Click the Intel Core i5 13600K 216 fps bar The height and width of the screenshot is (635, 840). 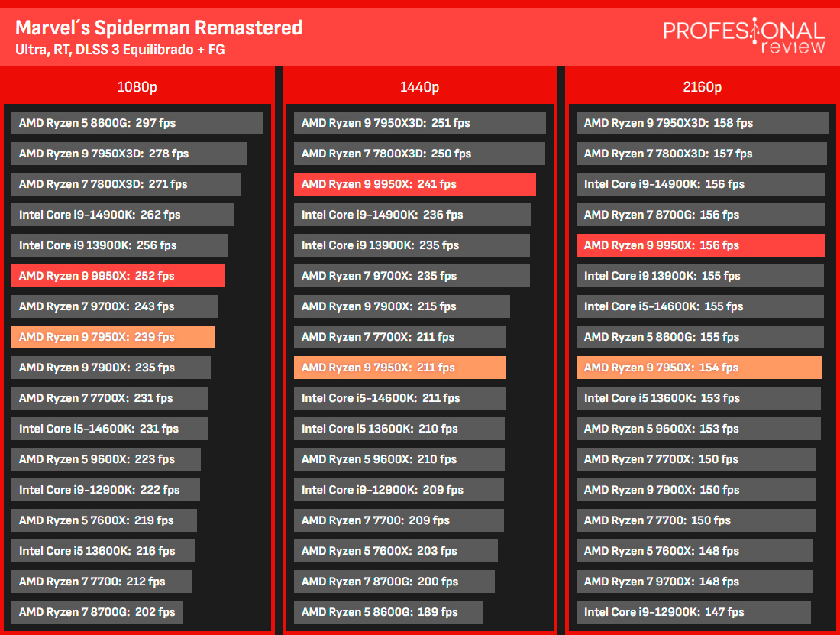point(103,550)
